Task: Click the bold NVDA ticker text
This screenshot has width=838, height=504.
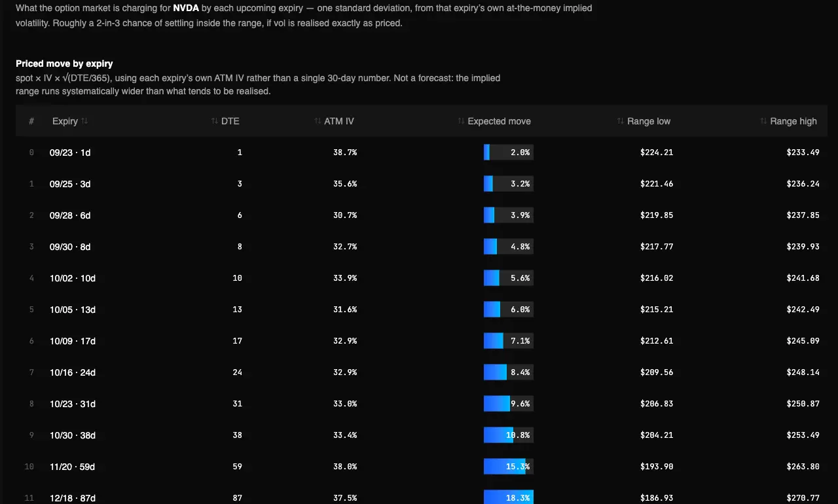Action: pos(186,9)
